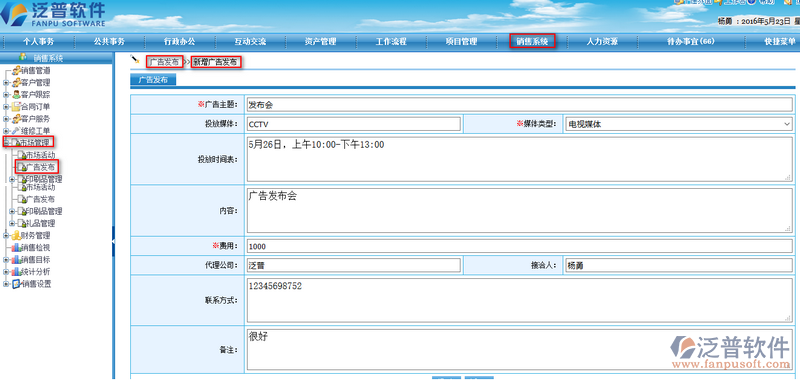The image size is (800, 380).
Task: Click the FANPU SOFTWARE logo in the header
Action: [x=53, y=15]
